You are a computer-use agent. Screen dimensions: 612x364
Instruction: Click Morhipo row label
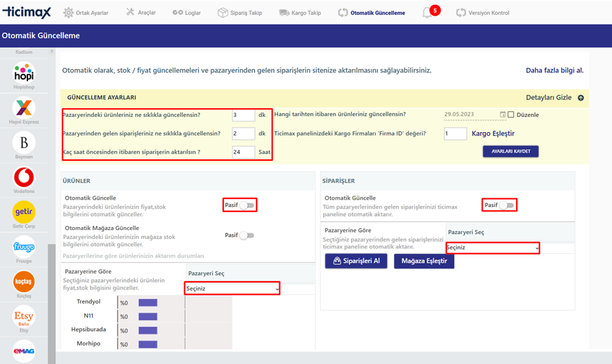[88, 343]
